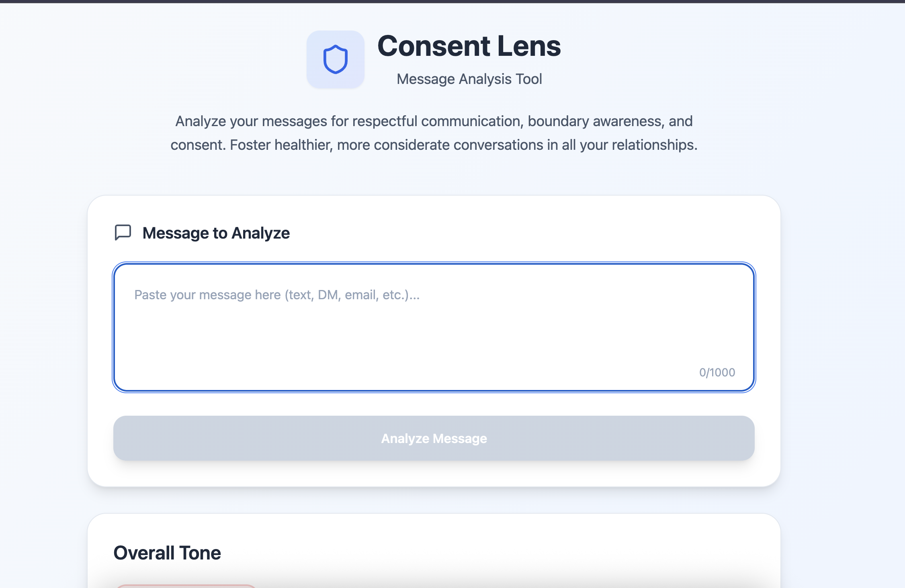Click the pink tone badge below Overall Tone
Image resolution: width=905 pixels, height=588 pixels.
pyautogui.click(x=186, y=586)
